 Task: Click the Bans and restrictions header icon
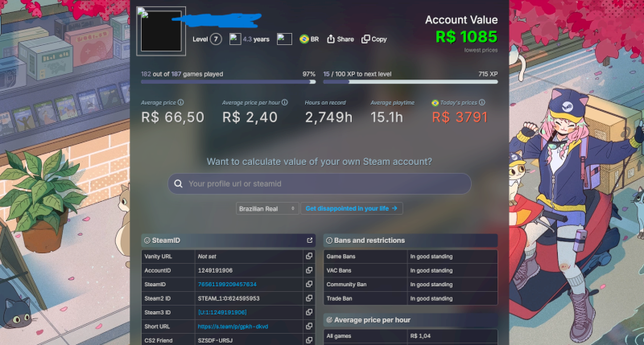point(329,240)
